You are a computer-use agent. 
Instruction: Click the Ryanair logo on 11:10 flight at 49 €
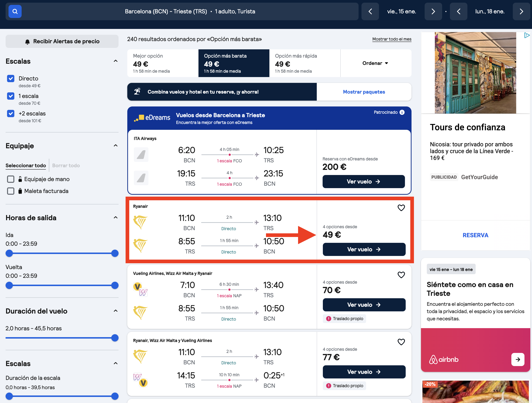point(140,222)
